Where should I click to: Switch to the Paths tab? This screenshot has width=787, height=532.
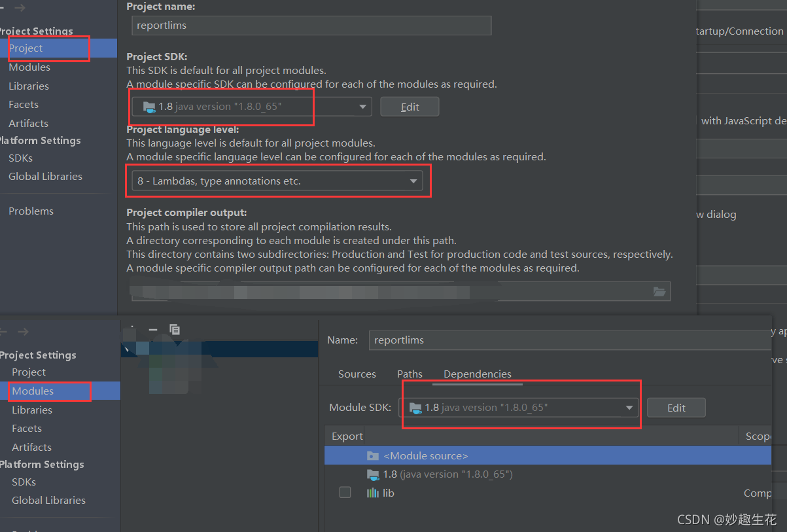click(x=410, y=374)
